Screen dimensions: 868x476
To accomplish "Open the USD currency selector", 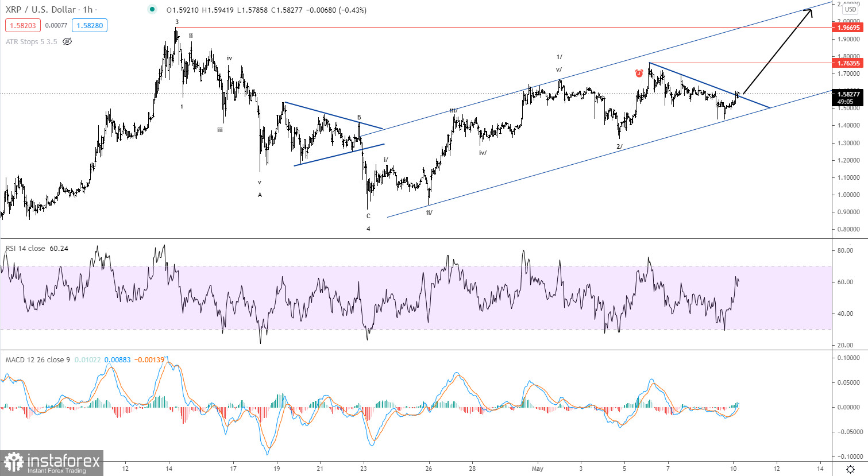I will click(850, 10).
